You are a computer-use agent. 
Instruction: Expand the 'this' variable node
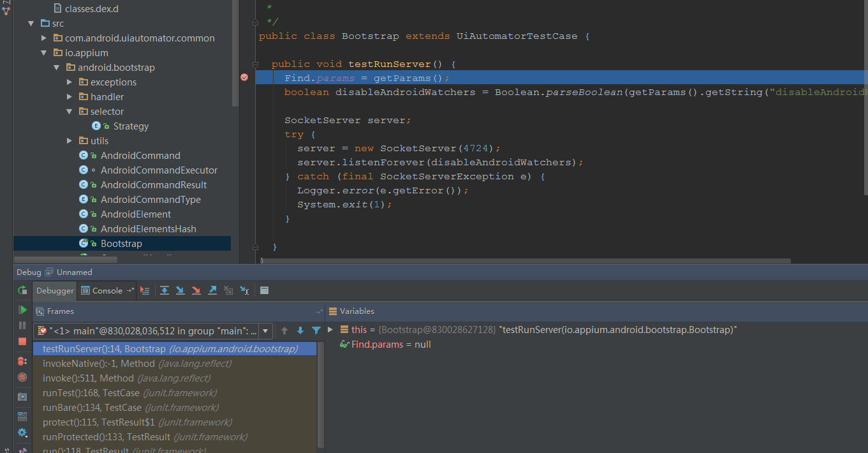pyautogui.click(x=330, y=329)
